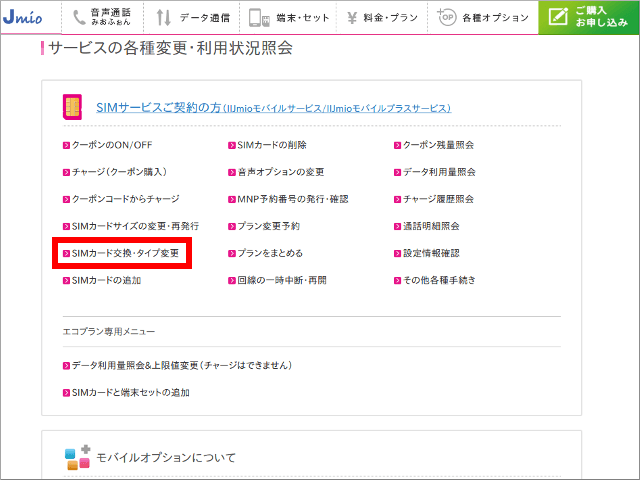Viewport: 640px width, 480px height.
Task: Open 設定情報確認 link
Action: pyautogui.click(x=431, y=253)
